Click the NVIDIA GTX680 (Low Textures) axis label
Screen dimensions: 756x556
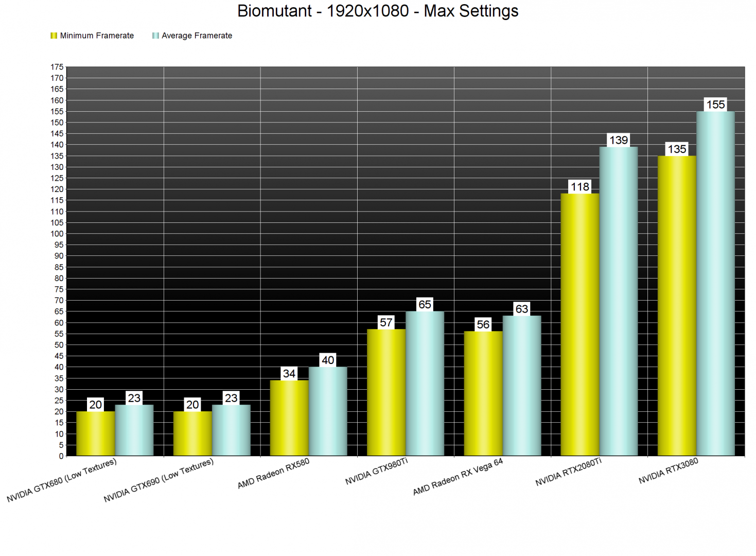point(62,480)
